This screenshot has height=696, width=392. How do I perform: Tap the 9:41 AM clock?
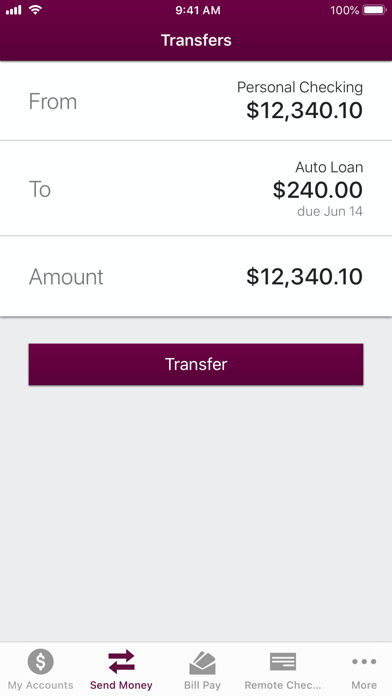pyautogui.click(x=198, y=10)
